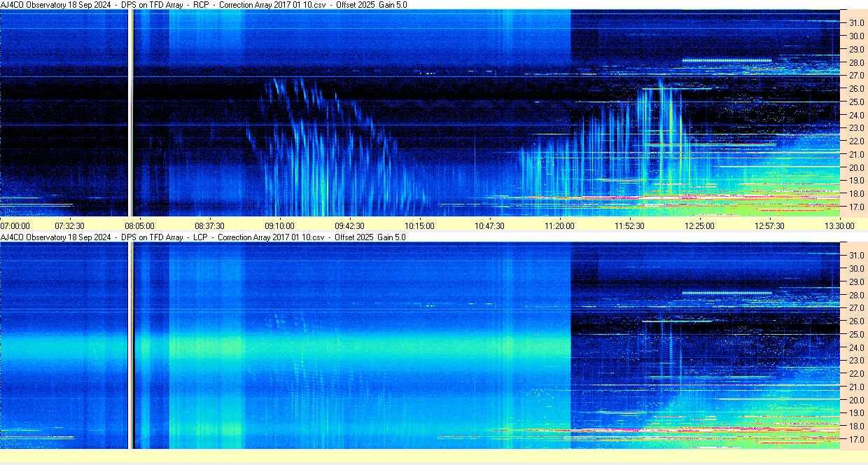Screen dimensions: 868x465
Task: Click the white dotted 28 MHz trace in LCP panel
Action: pyautogui.click(x=727, y=293)
